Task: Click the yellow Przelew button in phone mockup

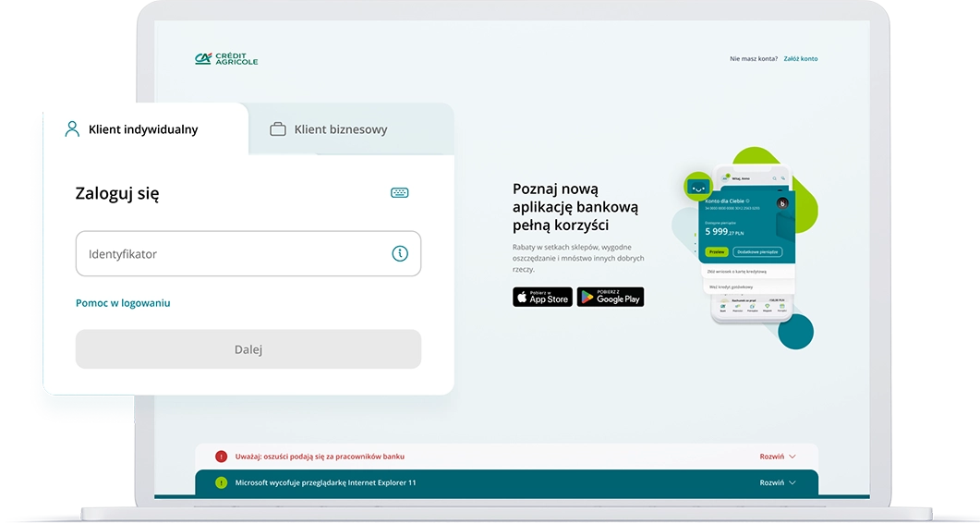Action: click(717, 251)
